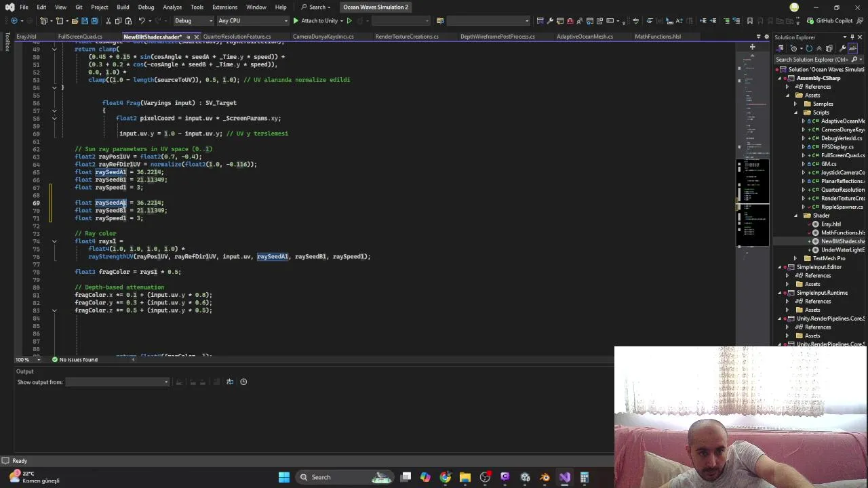868x488 pixels.
Task: Click the Solution Explorer auto-hide pin
Action: point(853,37)
